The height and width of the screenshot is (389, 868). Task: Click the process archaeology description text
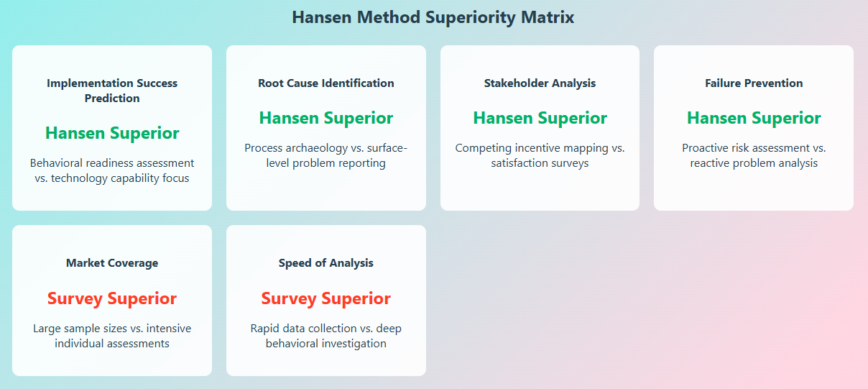[326, 155]
